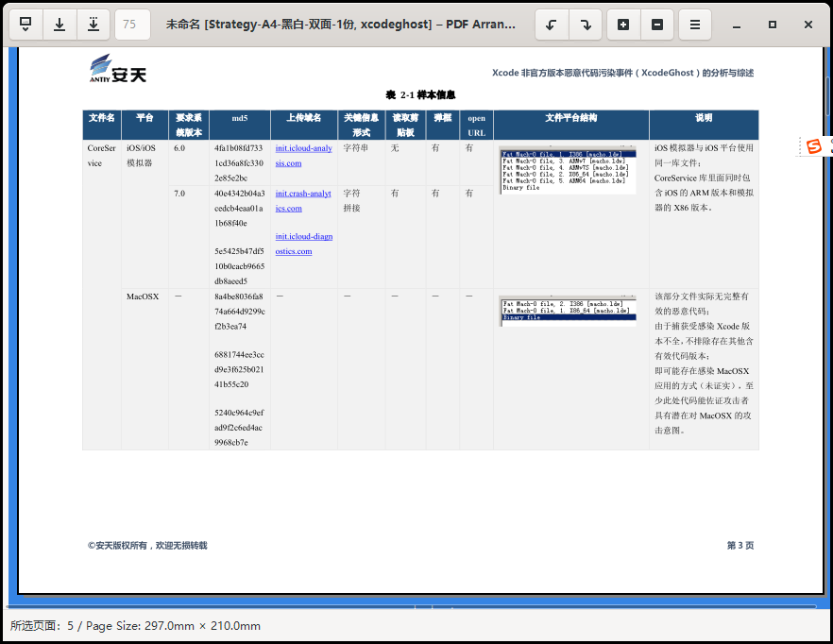Rotate page right
833x644 pixels.
point(586,25)
